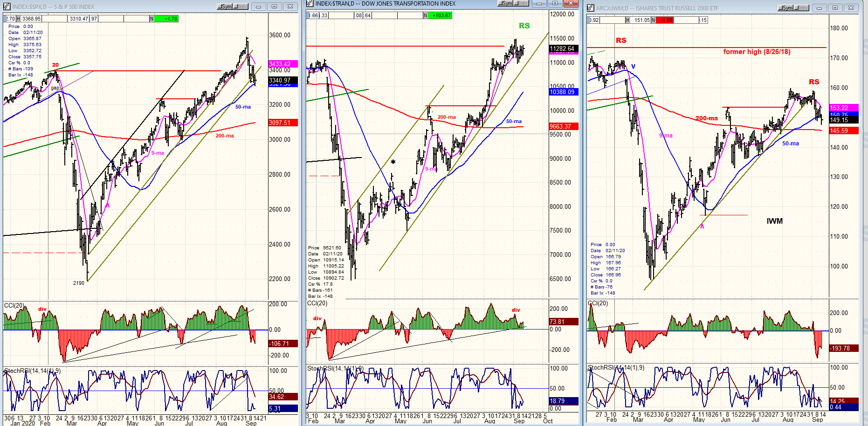Toggle Intv link on the SPX chart
Image resolution: width=868 pixels, height=426 pixels.
pos(241,7)
